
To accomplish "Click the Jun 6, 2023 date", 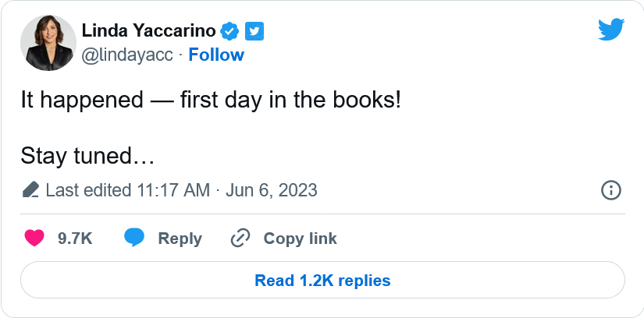I will tap(272, 190).
